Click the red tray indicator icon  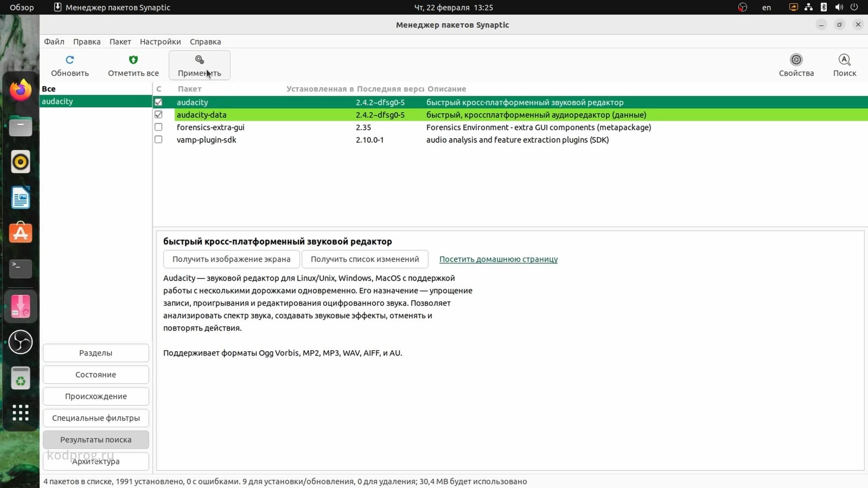[x=742, y=7]
